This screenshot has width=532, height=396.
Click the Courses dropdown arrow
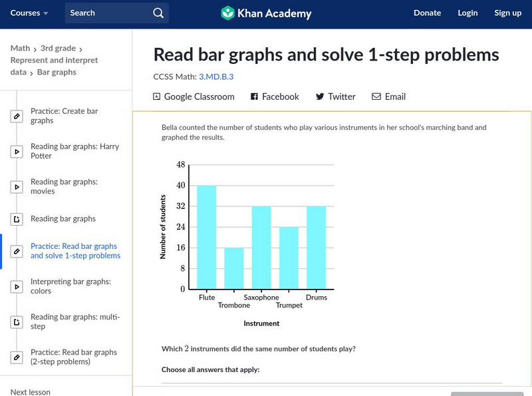pyautogui.click(x=45, y=13)
